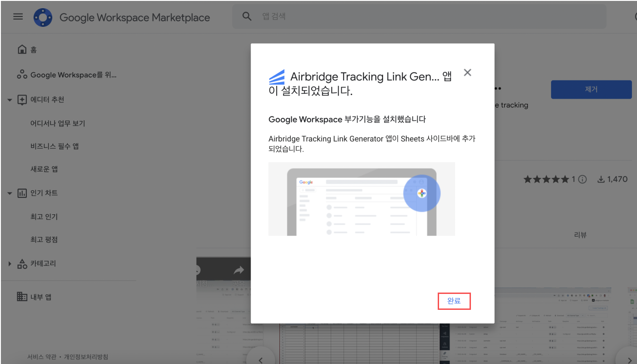The height and width of the screenshot is (364, 637).
Task: Collapse the 인기 차트 section arrow
Action: point(10,193)
